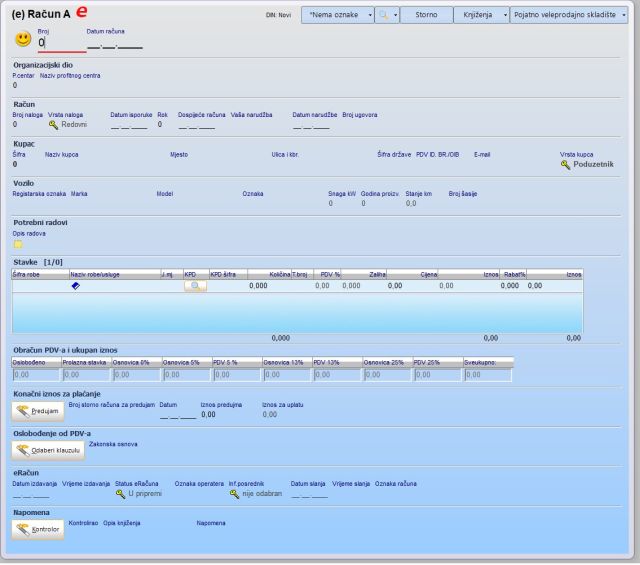Open the 'Pojatno veleprodajno skladište' selector
This screenshot has height=565, width=640.
coord(569,16)
